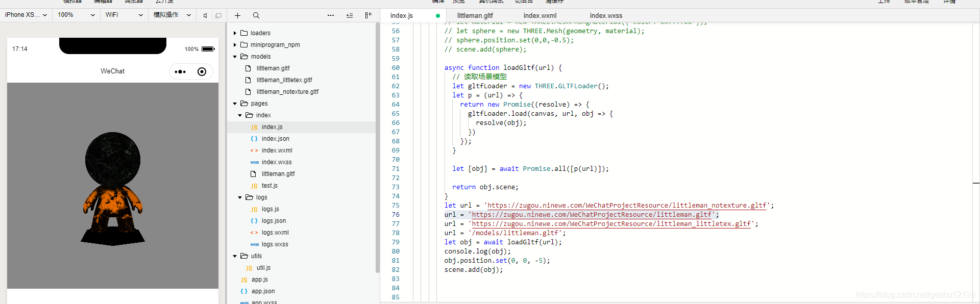Screen dimensions: 980x304
Task: Click the littleman_notexture.gltf URL in code
Action: pyautogui.click(x=627, y=206)
